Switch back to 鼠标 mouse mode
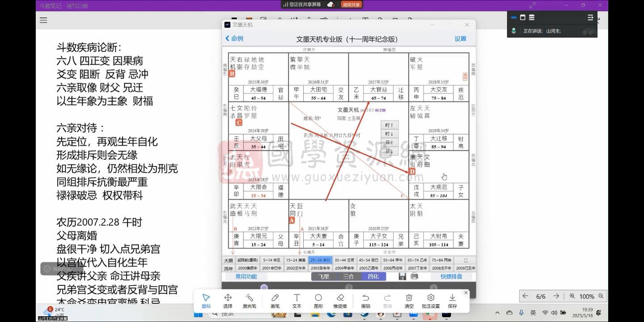The height and width of the screenshot is (322, 644). click(x=206, y=300)
